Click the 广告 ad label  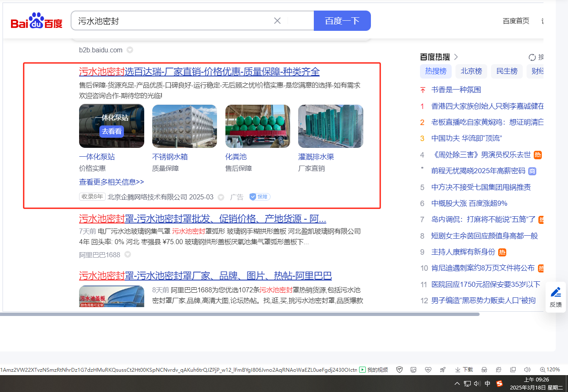point(237,197)
